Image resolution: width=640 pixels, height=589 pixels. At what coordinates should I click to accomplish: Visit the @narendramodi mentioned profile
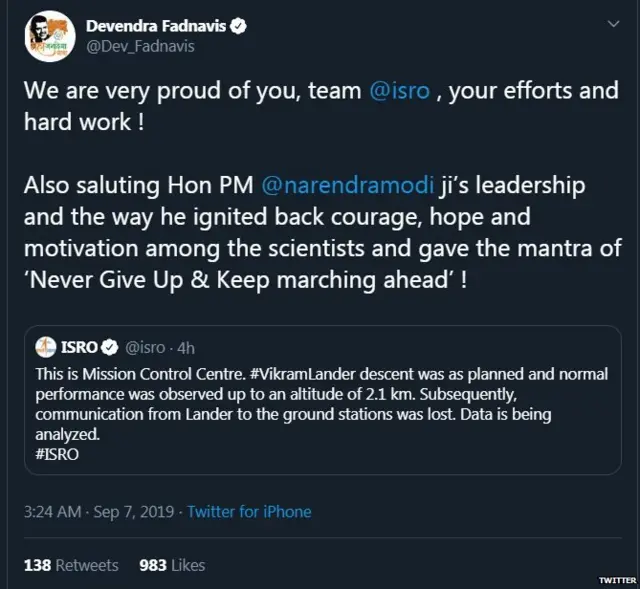(x=346, y=184)
